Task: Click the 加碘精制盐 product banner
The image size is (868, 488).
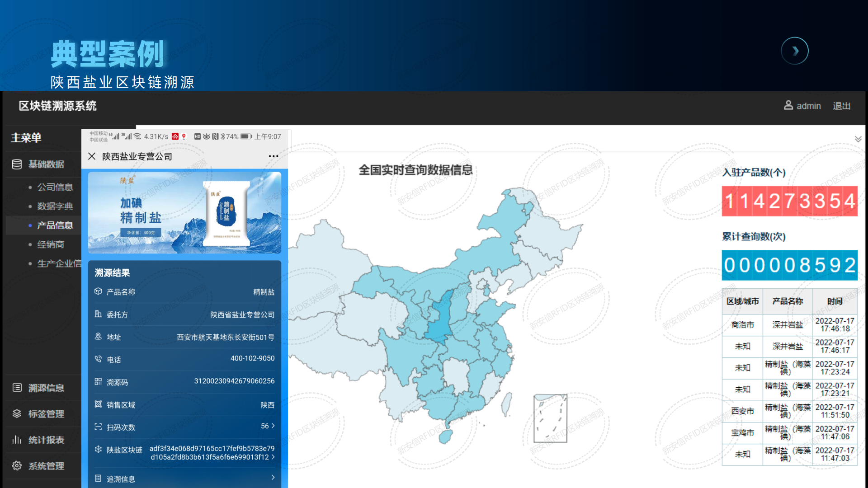Action: pyautogui.click(x=184, y=212)
